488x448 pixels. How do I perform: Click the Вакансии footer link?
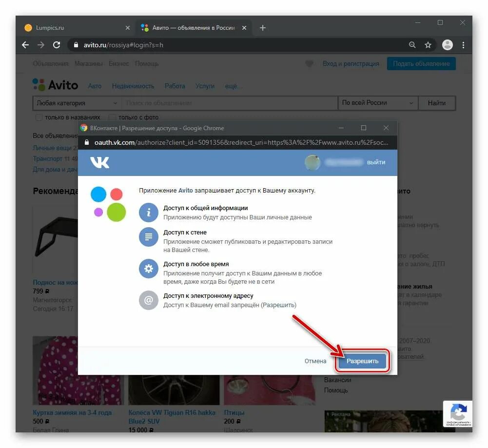[337, 380]
